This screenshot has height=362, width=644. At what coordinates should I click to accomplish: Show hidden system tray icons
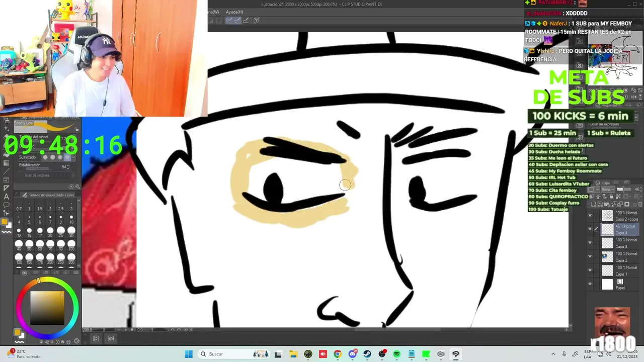coord(553,354)
